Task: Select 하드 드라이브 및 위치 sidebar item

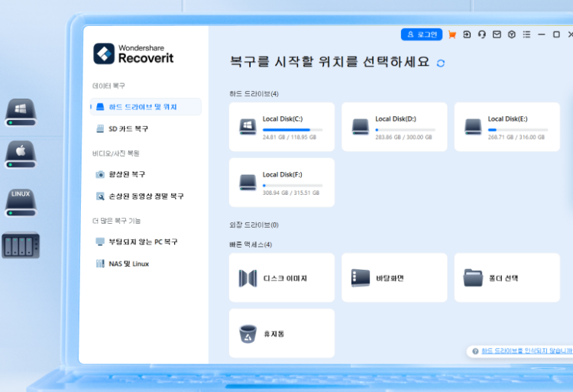Action: tap(145, 107)
